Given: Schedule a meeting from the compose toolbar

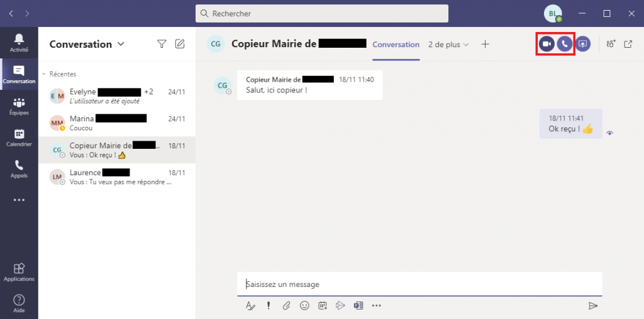Looking at the screenshot, I should click(323, 305).
